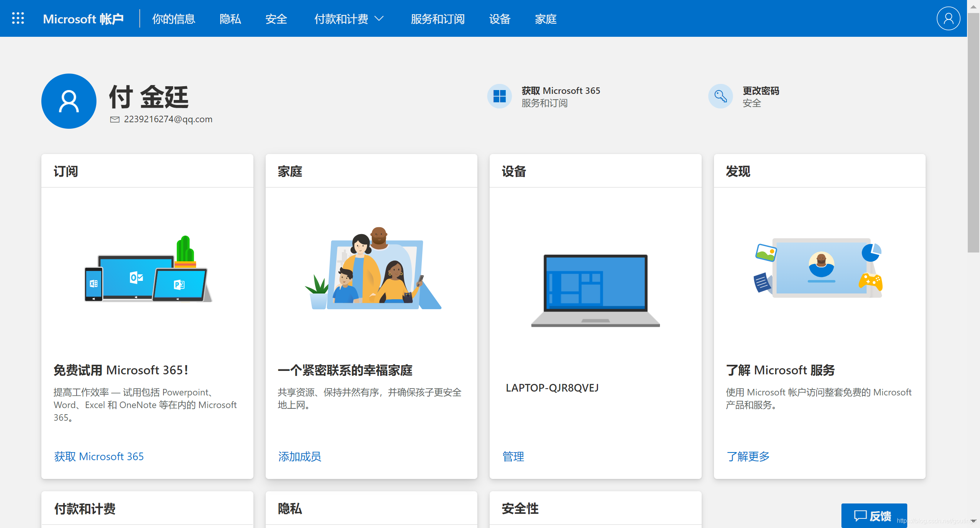This screenshot has height=528, width=980.
Task: Click the 添加成员 link
Action: pyautogui.click(x=300, y=456)
